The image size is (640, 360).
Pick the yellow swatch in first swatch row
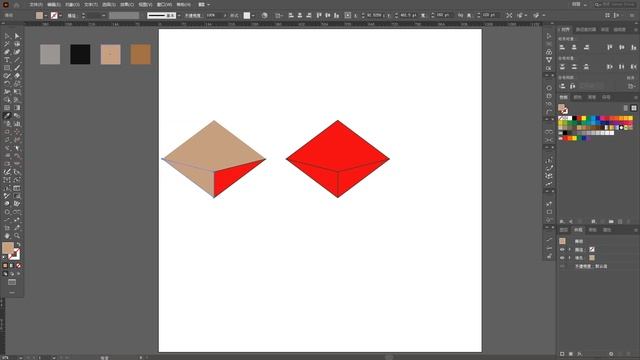tap(584, 118)
